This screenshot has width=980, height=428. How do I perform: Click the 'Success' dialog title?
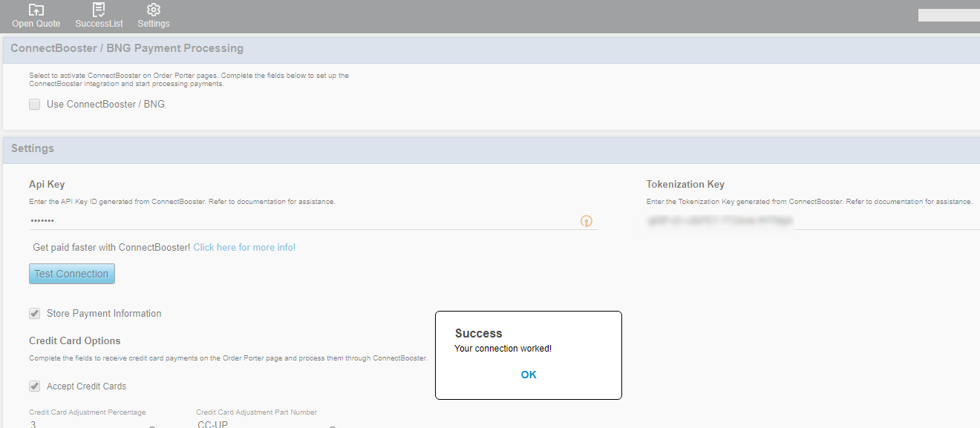point(479,334)
